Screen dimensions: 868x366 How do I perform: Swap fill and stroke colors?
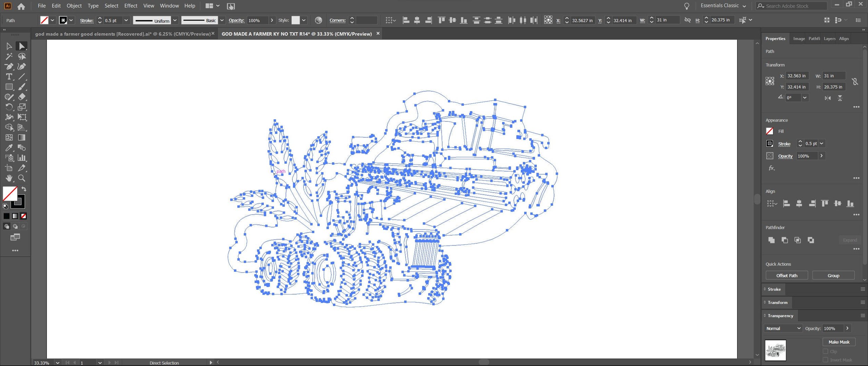(x=24, y=189)
